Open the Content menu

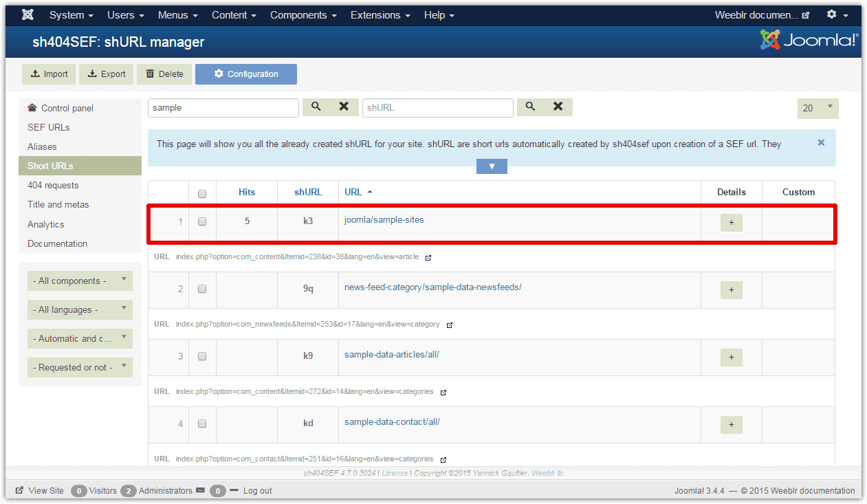[x=234, y=14]
